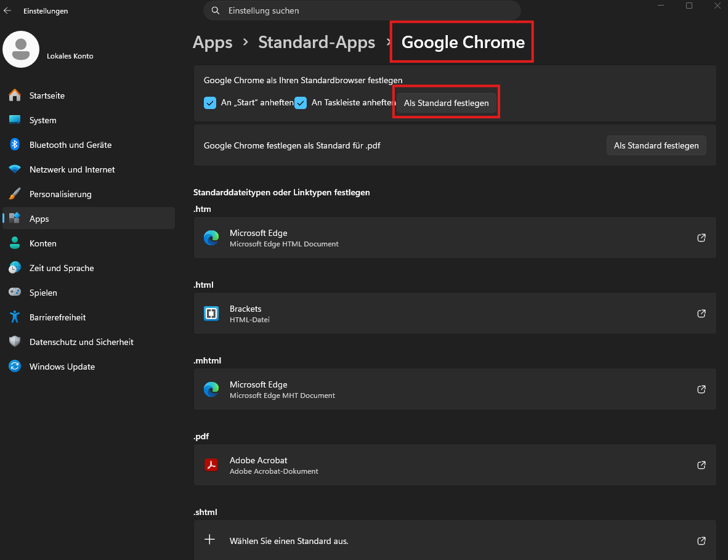The height and width of the screenshot is (560, 728).
Task: Open the app picker for .htm entry
Action: (701, 237)
